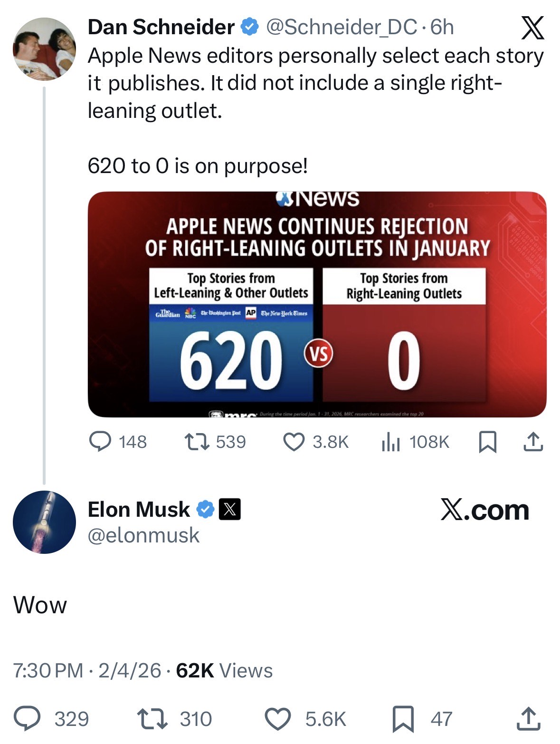Image resolution: width=560 pixels, height=744 pixels.
Task: Open Dan Schneider's profile picture
Action: 44,49
